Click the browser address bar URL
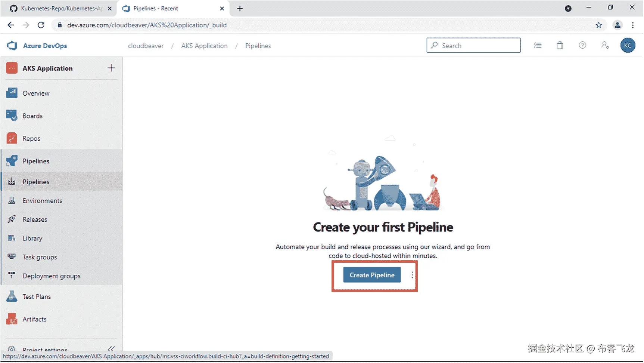 [x=147, y=25]
